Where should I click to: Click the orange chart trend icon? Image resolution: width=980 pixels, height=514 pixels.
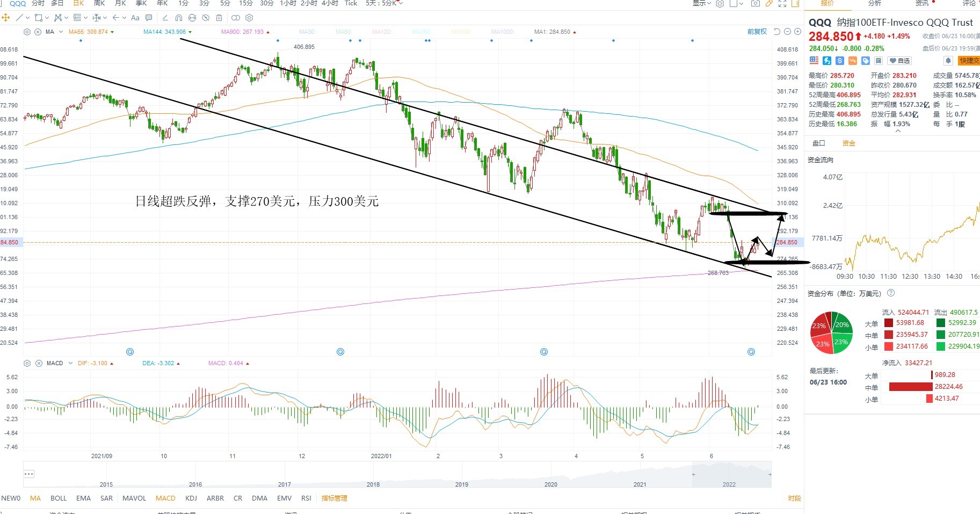853,61
